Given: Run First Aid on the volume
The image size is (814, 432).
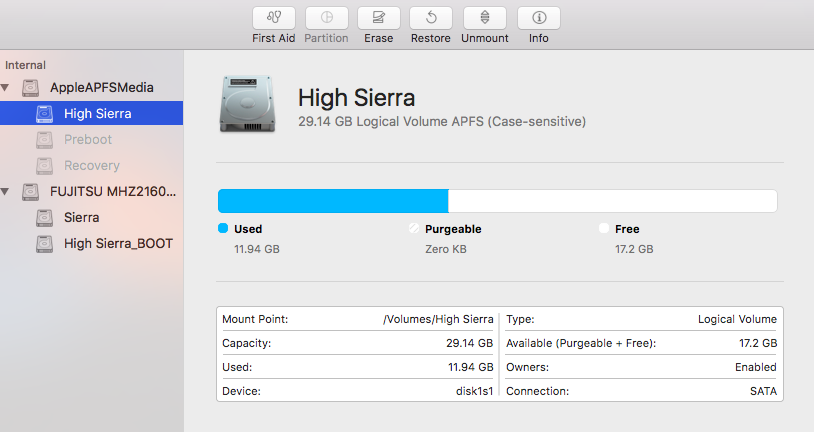Looking at the screenshot, I should pyautogui.click(x=274, y=18).
